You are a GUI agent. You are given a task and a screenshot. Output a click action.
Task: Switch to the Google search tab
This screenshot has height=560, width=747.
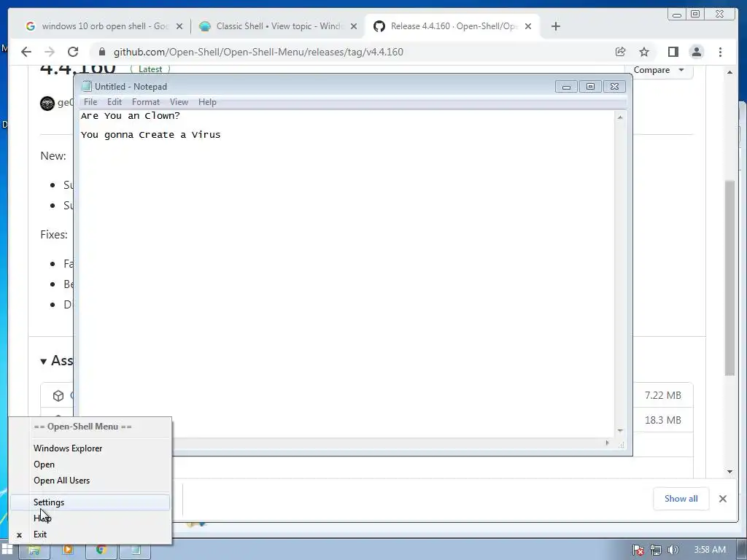tap(98, 26)
